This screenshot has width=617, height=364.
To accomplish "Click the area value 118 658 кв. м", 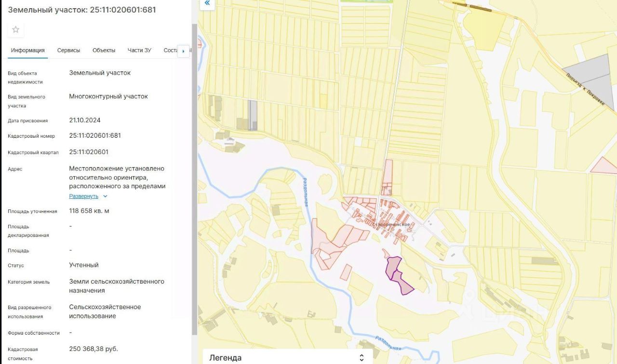I will [89, 211].
